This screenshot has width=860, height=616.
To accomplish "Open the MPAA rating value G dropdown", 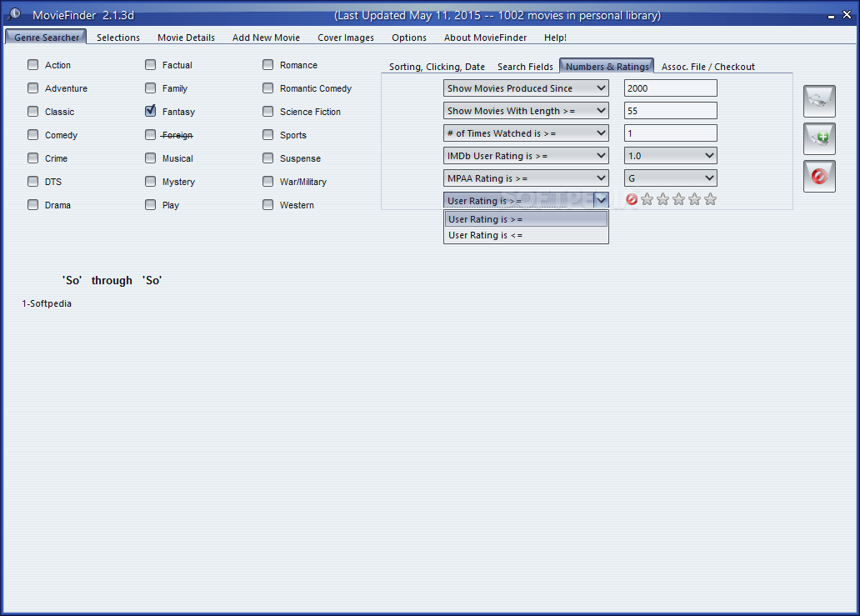I will tap(670, 178).
